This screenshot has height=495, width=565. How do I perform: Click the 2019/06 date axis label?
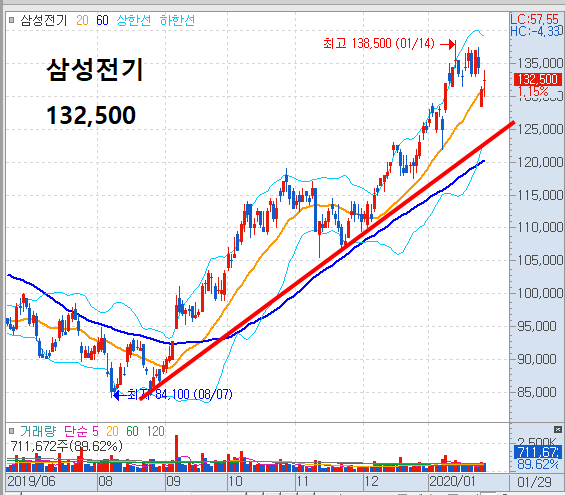[31, 481]
